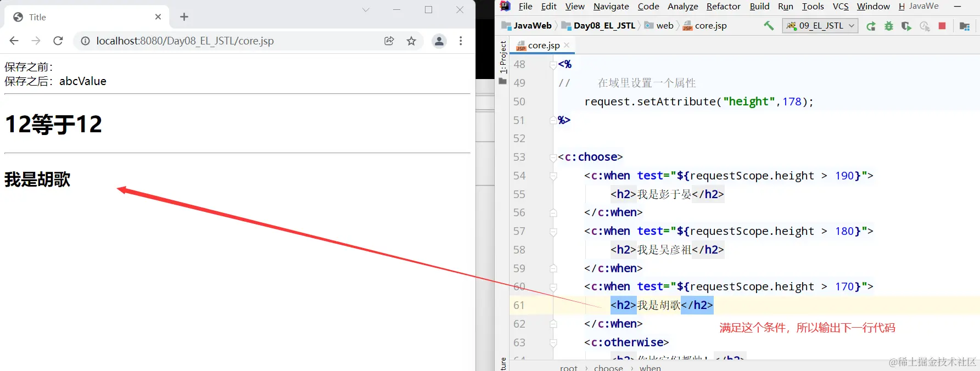Viewport: 980px width, 371px height.
Task: Collapse c:when fold at line 60
Action: [553, 287]
